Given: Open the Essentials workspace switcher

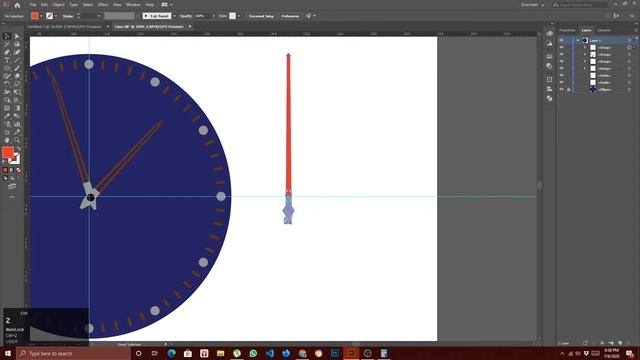Looking at the screenshot, I should click(532, 4).
